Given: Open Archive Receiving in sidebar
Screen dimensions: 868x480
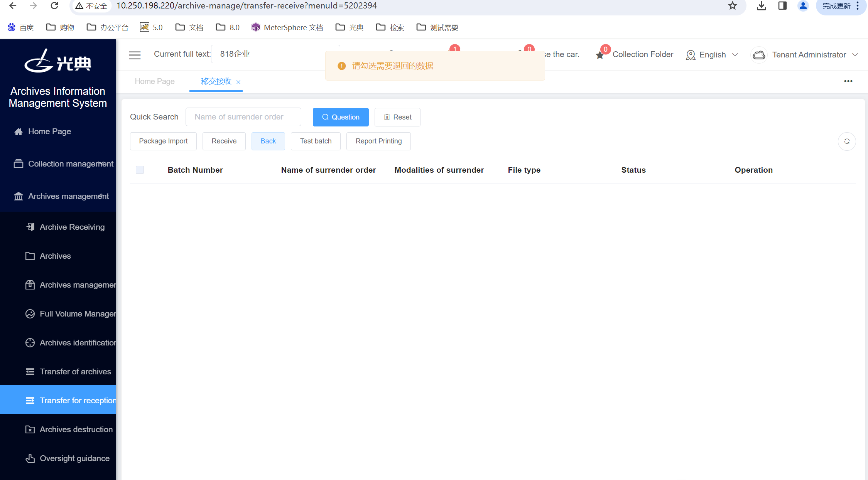Looking at the screenshot, I should pyautogui.click(x=58, y=227).
